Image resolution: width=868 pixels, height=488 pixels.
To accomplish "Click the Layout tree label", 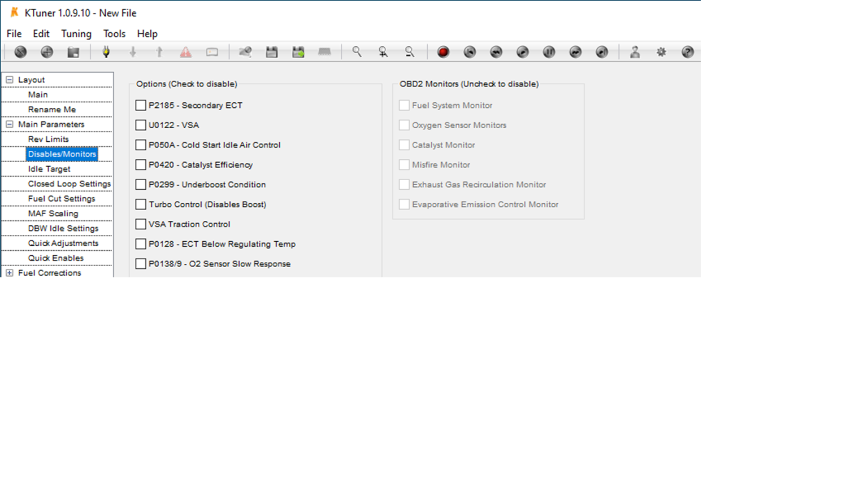I will point(31,80).
